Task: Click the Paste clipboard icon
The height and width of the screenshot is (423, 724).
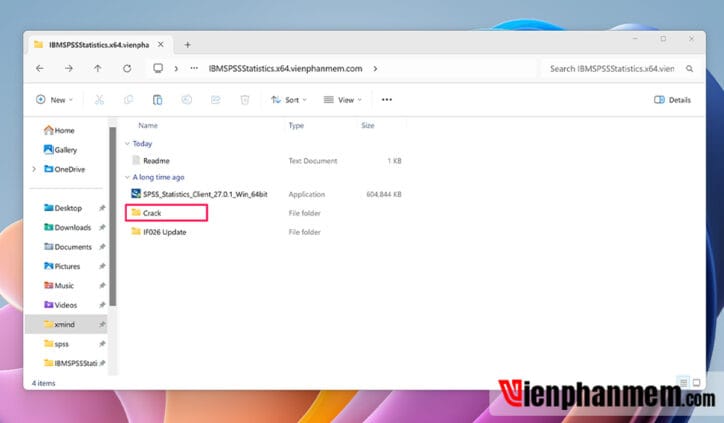Action: pyautogui.click(x=157, y=100)
